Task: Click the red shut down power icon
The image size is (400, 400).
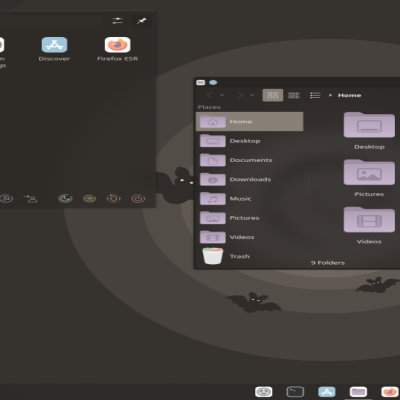Action: pyautogui.click(x=138, y=199)
